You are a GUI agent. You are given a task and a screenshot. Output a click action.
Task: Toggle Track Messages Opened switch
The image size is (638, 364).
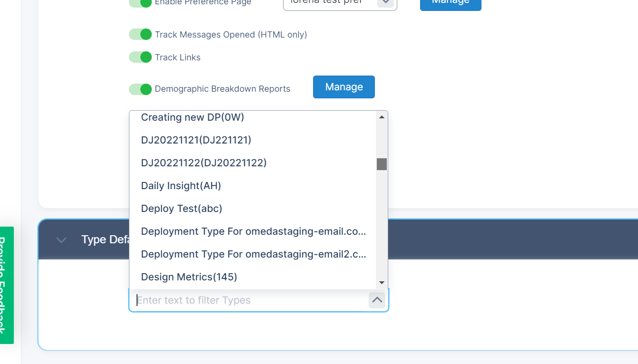[x=140, y=34]
